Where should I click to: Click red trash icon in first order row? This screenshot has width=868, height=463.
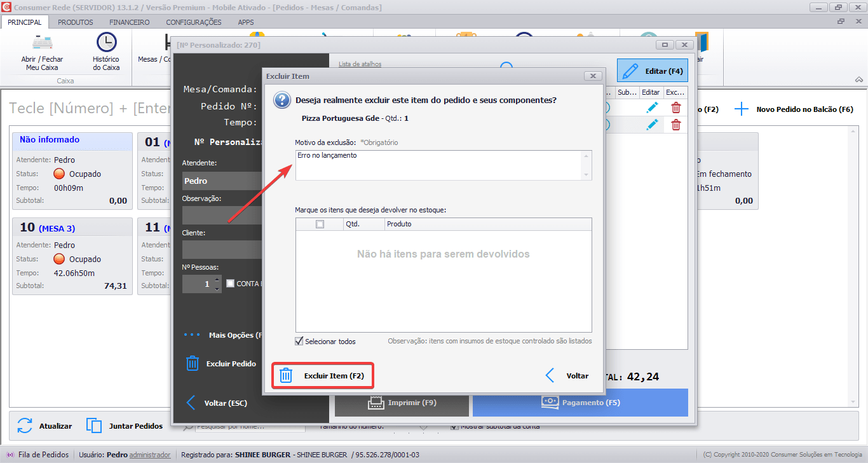[x=676, y=108]
